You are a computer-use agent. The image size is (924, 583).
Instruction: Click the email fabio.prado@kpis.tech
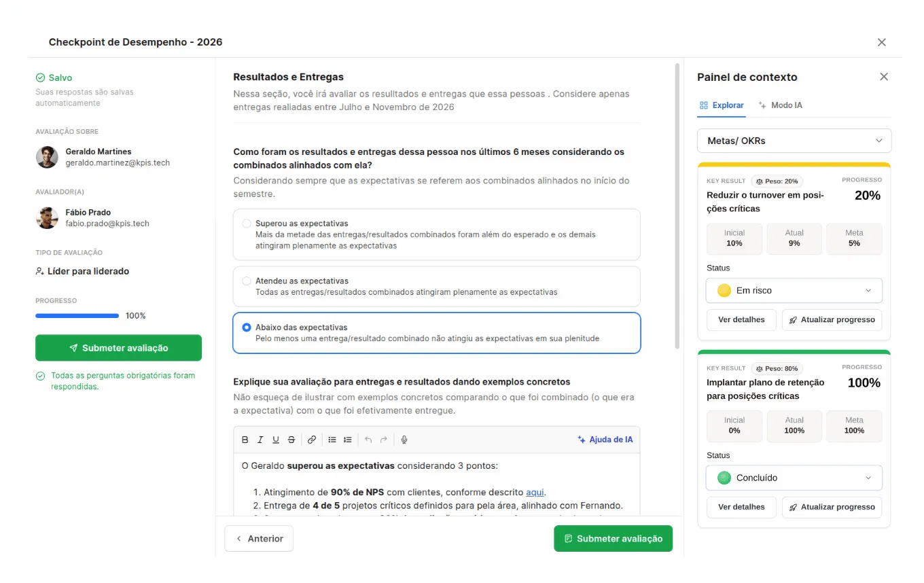[x=107, y=224]
